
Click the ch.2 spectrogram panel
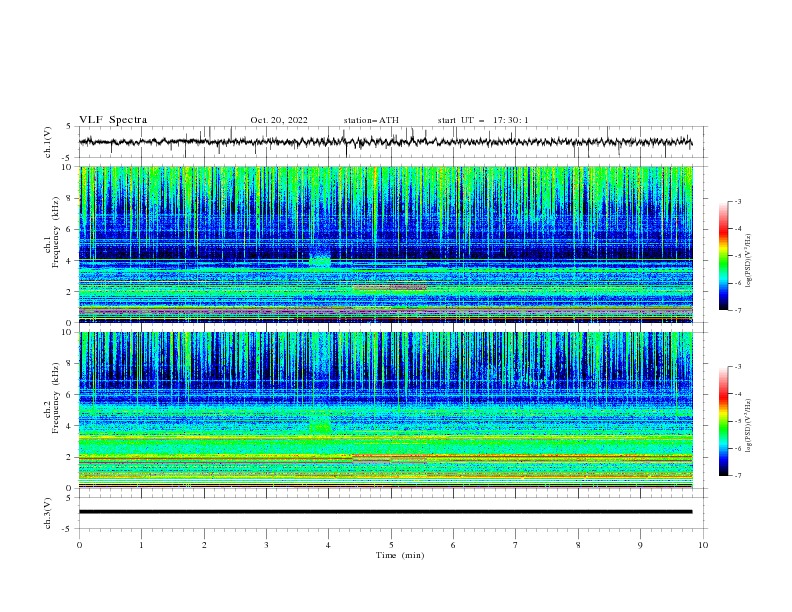pos(386,410)
